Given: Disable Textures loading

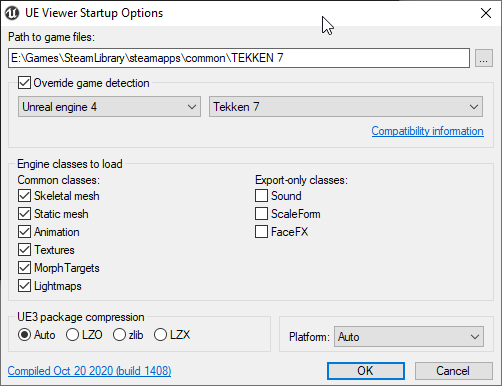Looking at the screenshot, I should [24, 250].
